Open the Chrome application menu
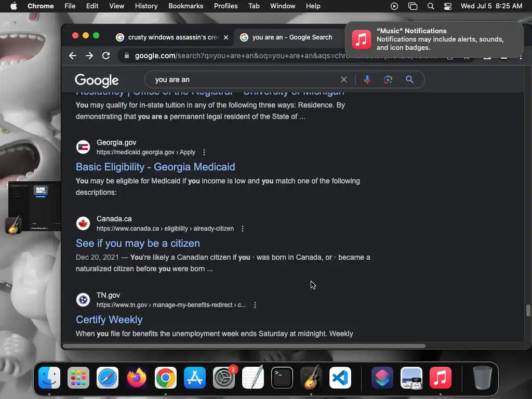Image resolution: width=532 pixels, height=399 pixels. 41,6
